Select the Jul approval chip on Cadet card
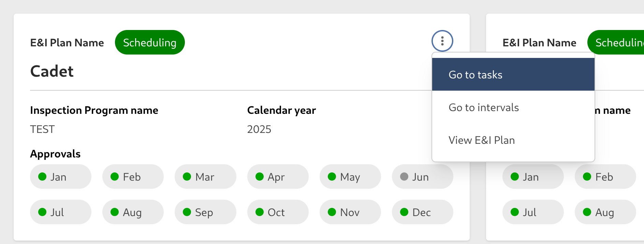This screenshot has width=644, height=244. point(61,212)
